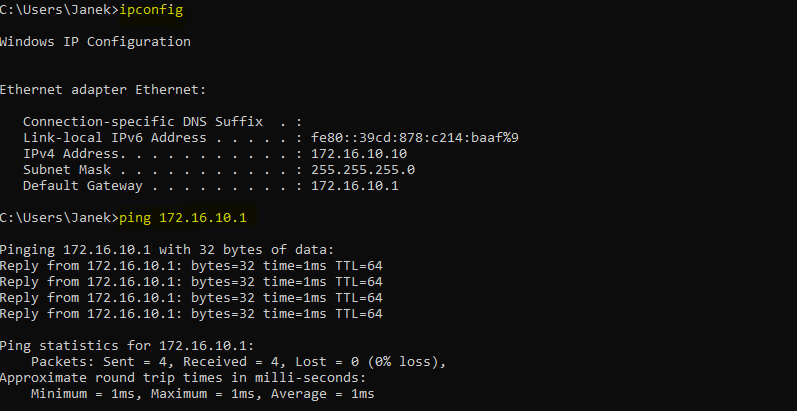Click the Connection-specific DNS Suffix label
Screen dimensions: 797x411
pos(143,121)
